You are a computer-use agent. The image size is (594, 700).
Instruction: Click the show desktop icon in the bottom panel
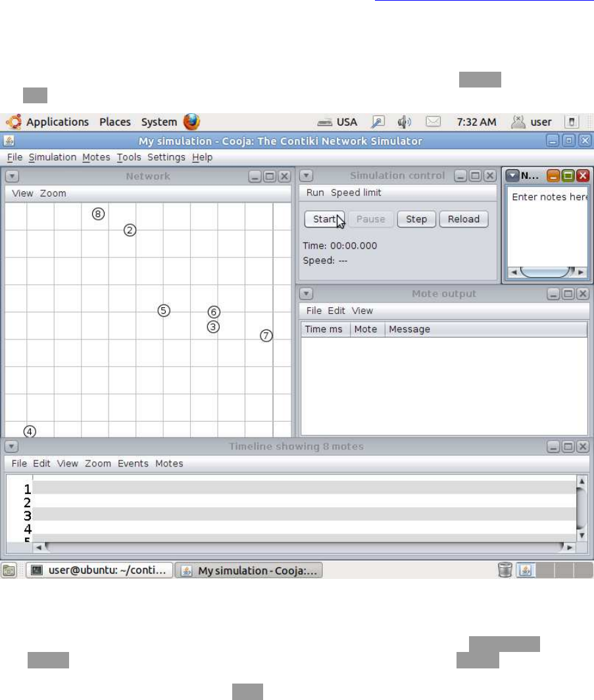coord(9,570)
